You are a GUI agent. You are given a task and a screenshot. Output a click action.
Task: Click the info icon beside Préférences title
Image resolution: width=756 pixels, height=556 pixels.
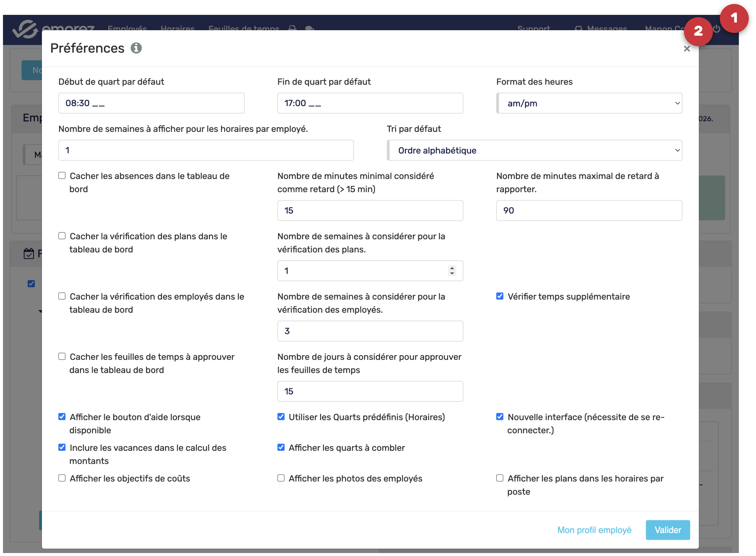click(x=136, y=48)
